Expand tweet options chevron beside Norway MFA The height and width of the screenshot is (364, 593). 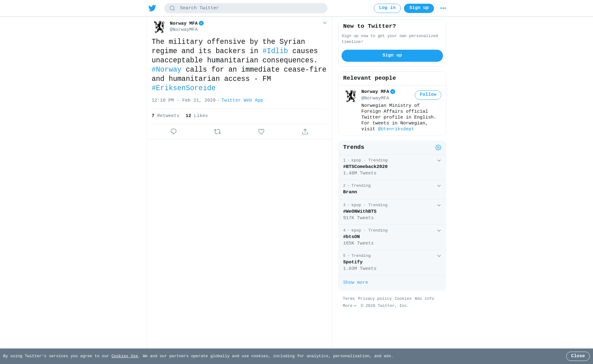coord(325,23)
